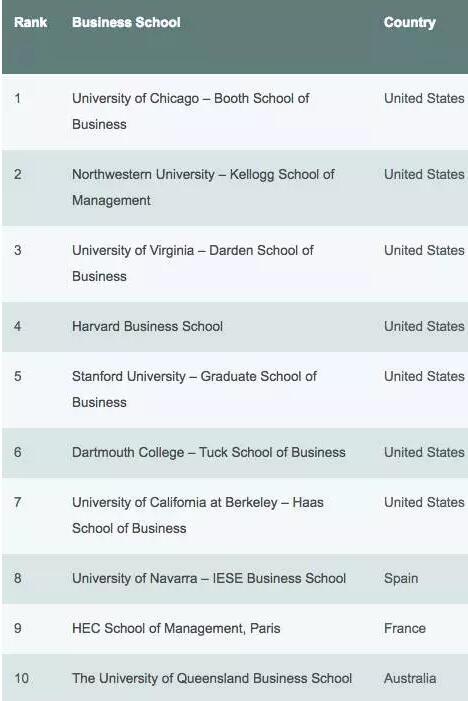
Task: Click the Business School column header
Action: tap(126, 22)
